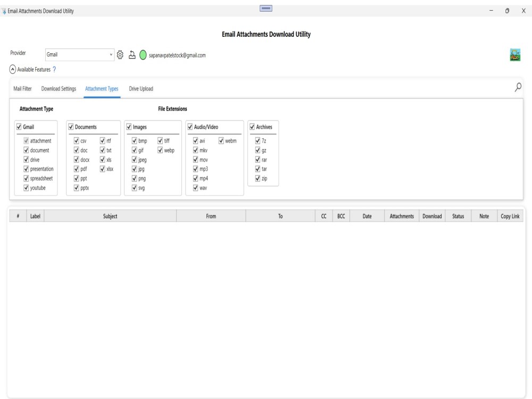Toggle the png image extension
Screen dimensions: 532x399
pyautogui.click(x=135, y=178)
